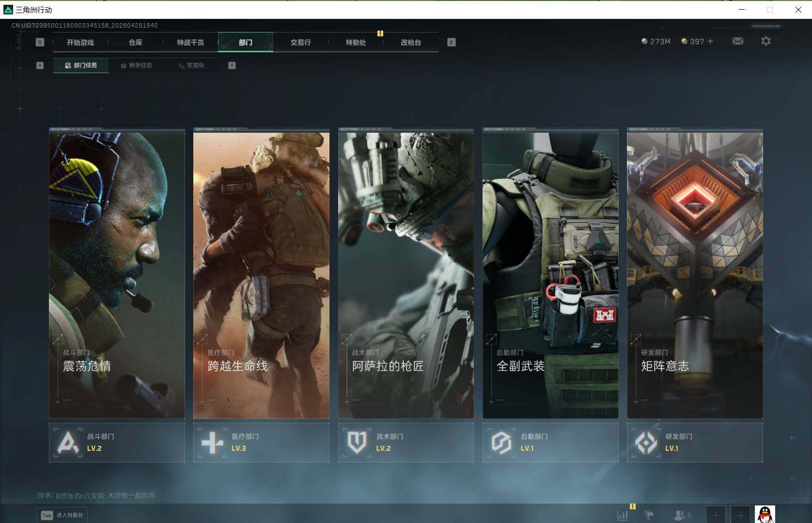Click the Tab key icon
Image resolution: width=812 pixels, height=523 pixels.
click(47, 515)
